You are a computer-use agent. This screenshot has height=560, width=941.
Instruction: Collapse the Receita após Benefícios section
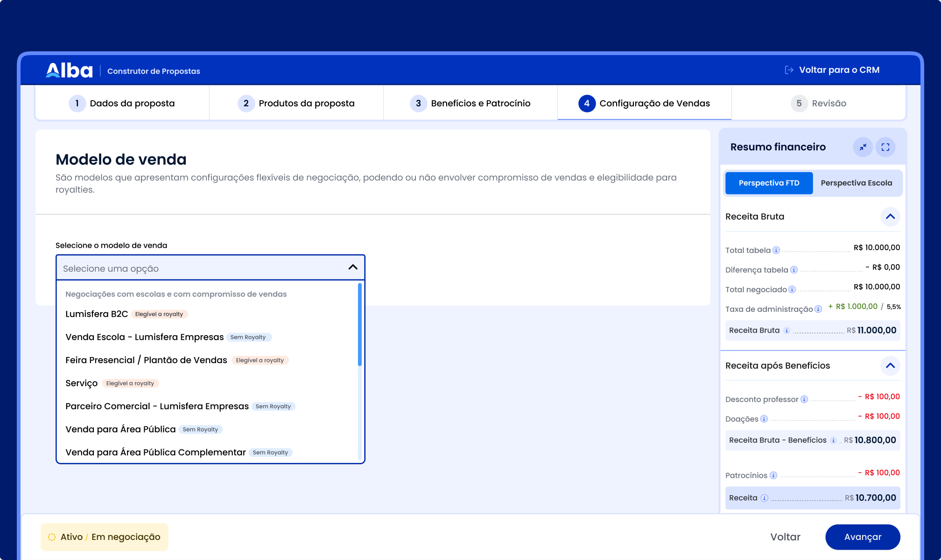(890, 365)
